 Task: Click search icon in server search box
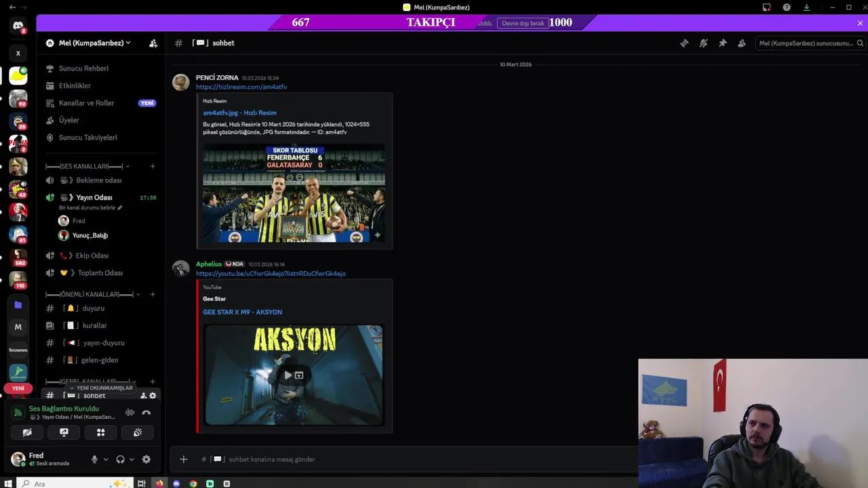(x=860, y=43)
